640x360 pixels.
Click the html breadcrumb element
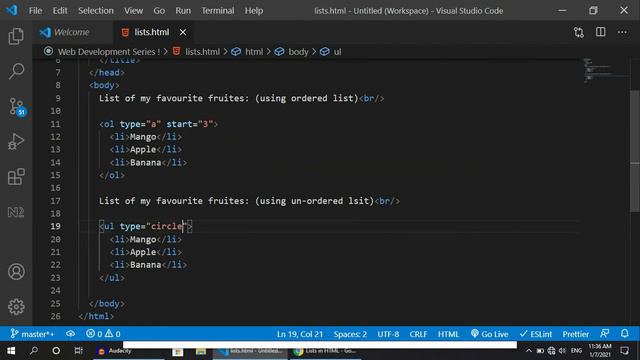click(x=254, y=52)
